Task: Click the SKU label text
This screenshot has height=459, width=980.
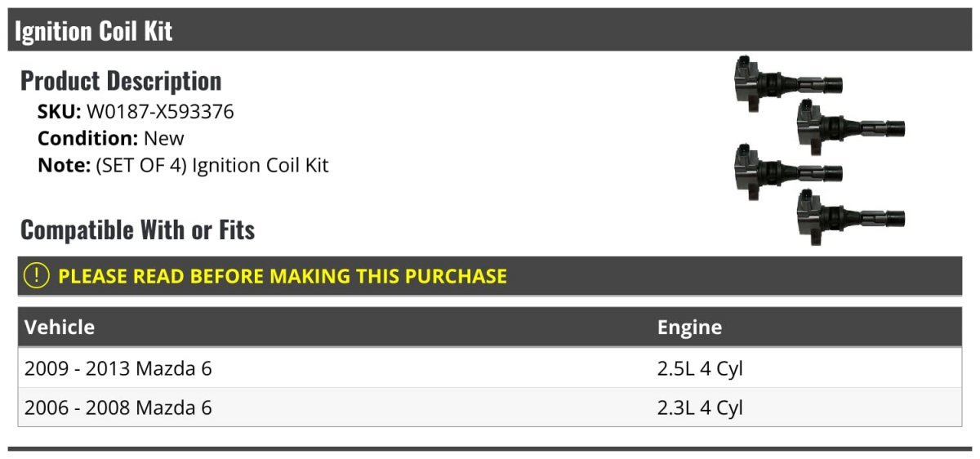Action: click(x=60, y=112)
